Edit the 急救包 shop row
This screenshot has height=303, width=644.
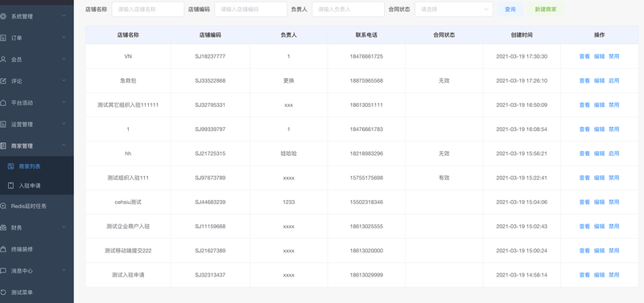coord(599,80)
